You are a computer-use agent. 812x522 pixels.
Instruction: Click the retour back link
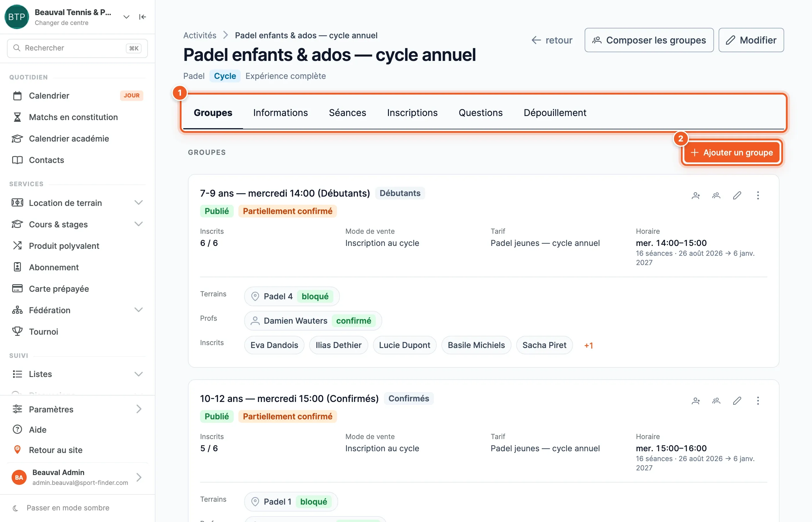552,40
